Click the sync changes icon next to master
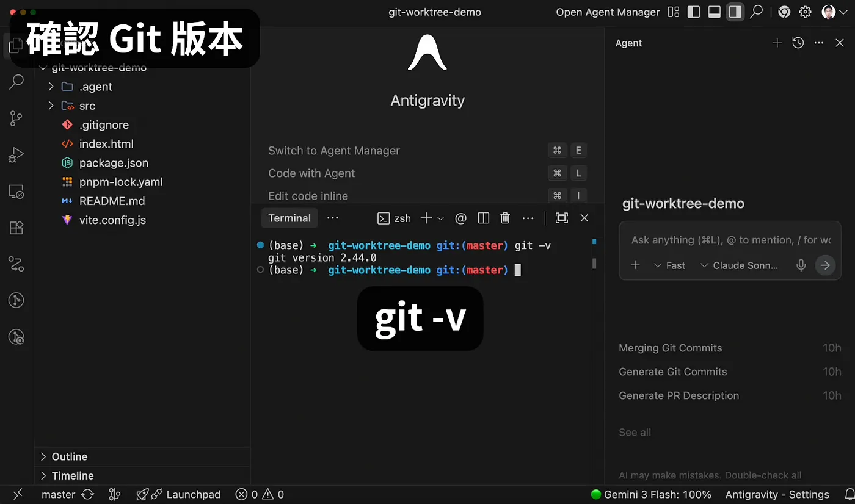Screen dimensions: 855x504 point(87,494)
